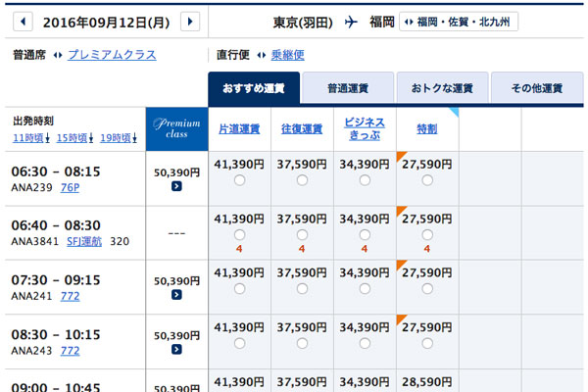Go to previous day arrow button

tap(23, 22)
